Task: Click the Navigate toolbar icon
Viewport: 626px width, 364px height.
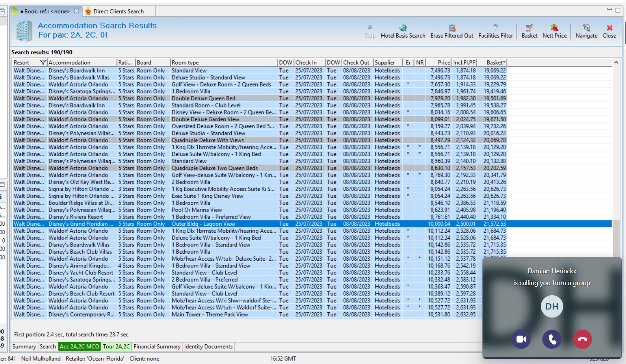Action: point(586,28)
